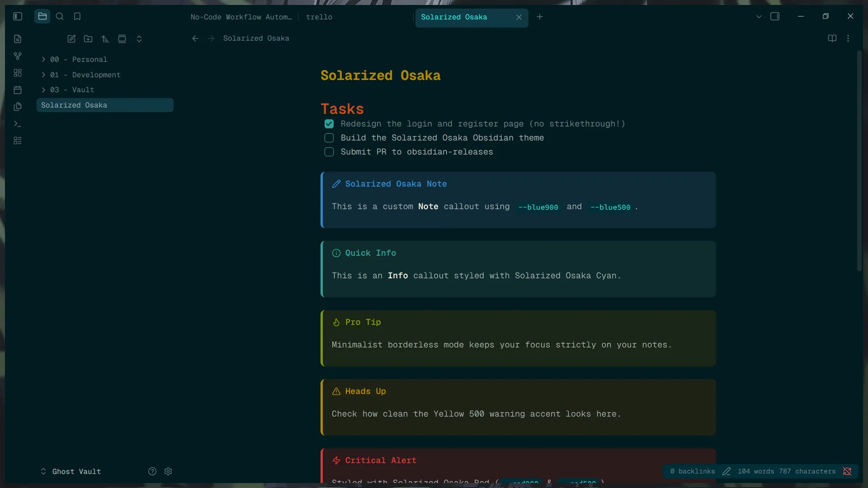Select Solarized Osaka note in file list
This screenshot has width=868, height=488.
click(105, 105)
